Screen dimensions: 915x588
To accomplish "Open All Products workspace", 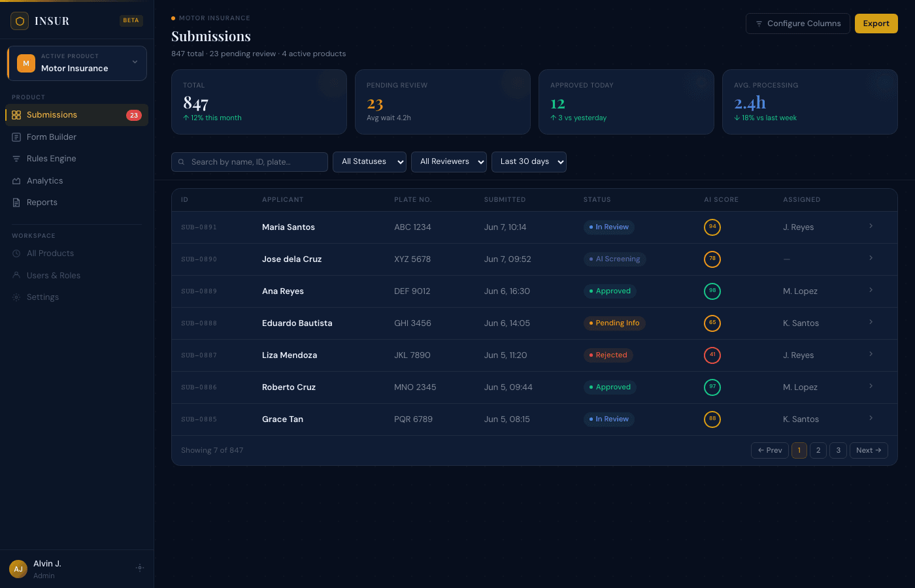I will tap(76, 253).
